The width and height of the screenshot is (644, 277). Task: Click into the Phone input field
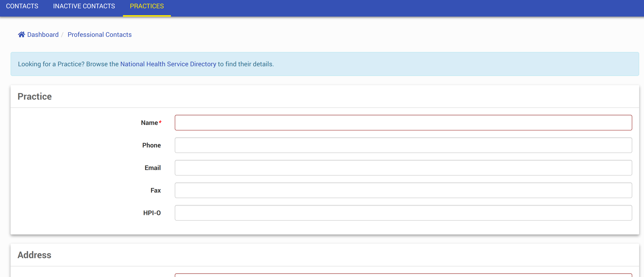[403, 145]
